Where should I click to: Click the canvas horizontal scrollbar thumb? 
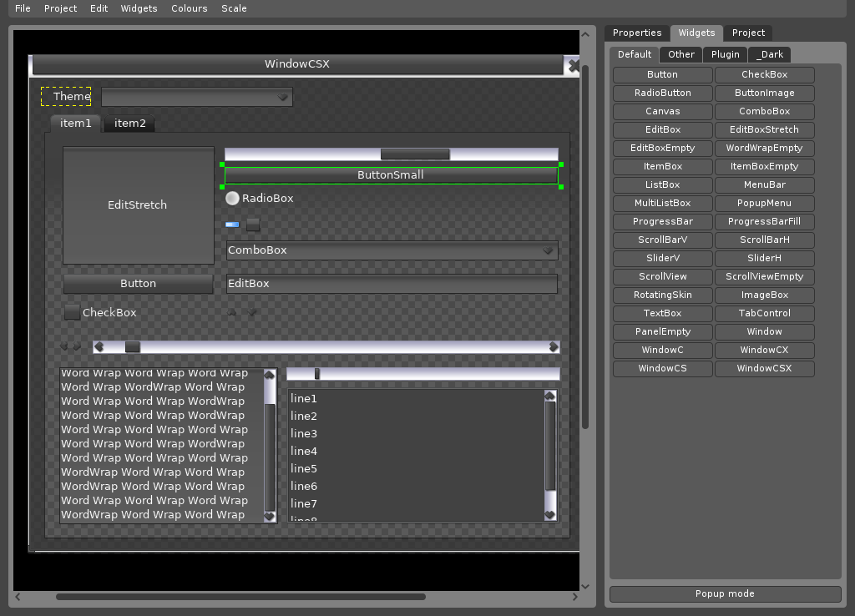tap(240, 597)
